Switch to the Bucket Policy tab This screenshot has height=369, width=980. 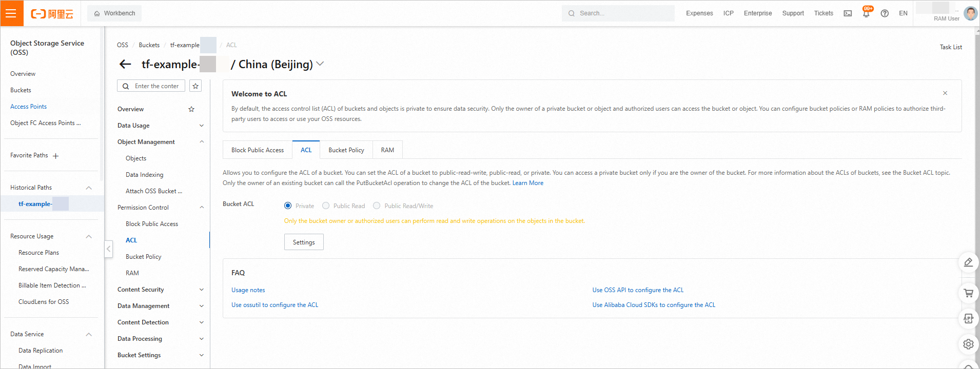346,150
